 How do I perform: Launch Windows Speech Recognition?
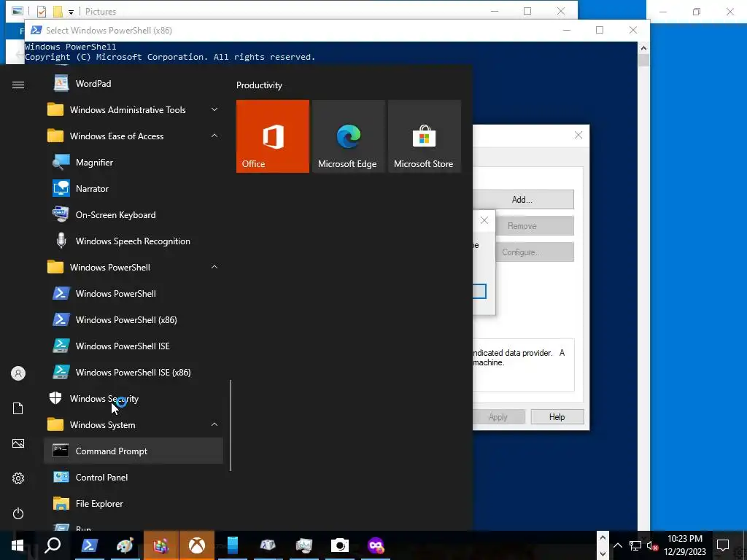pos(133,241)
